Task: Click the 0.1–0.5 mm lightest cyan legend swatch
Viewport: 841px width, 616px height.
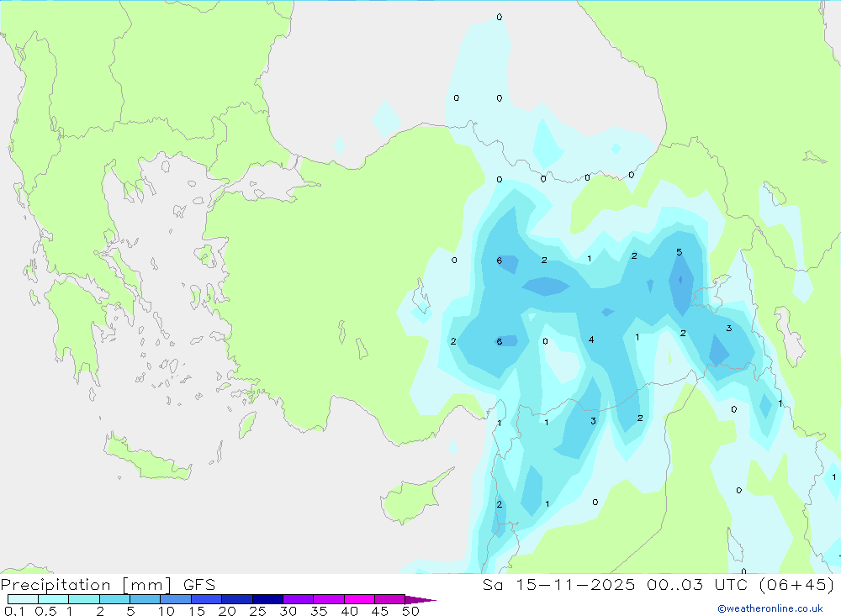Action: 23,599
